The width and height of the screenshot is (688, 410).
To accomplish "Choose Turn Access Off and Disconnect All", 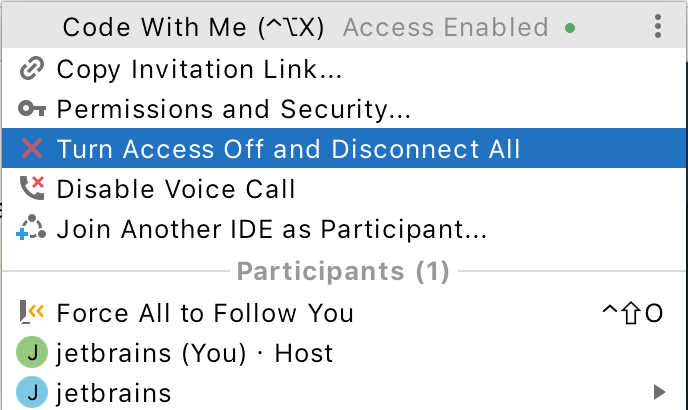I will 288,149.
